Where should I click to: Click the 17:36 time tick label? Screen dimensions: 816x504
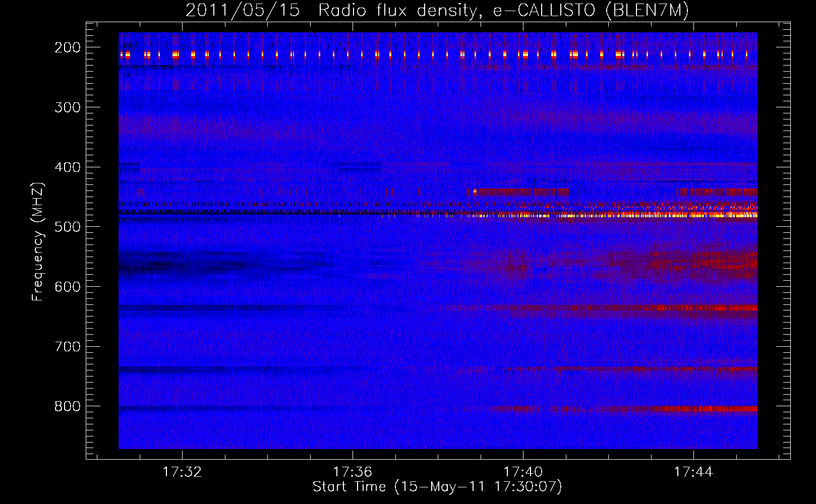tap(353, 472)
